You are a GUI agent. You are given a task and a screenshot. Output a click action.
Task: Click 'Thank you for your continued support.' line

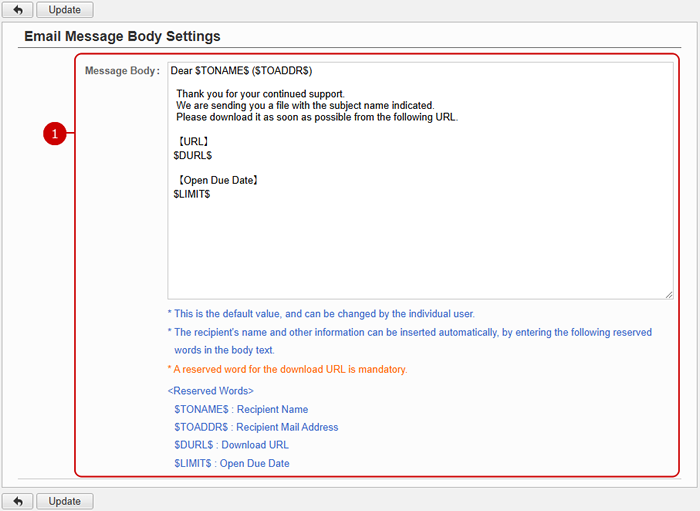tap(260, 94)
